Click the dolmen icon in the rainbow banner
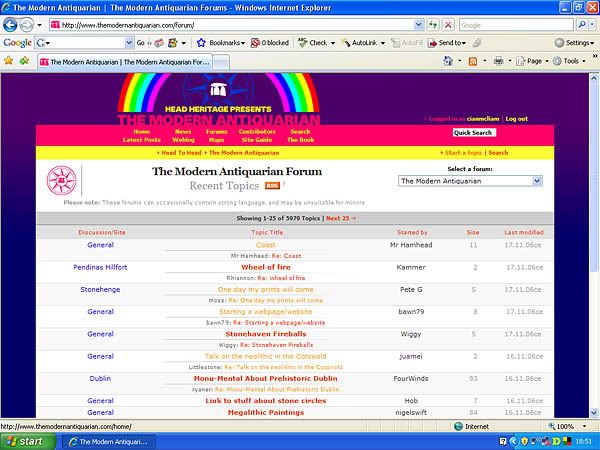The width and height of the screenshot is (600, 450). tap(218, 90)
